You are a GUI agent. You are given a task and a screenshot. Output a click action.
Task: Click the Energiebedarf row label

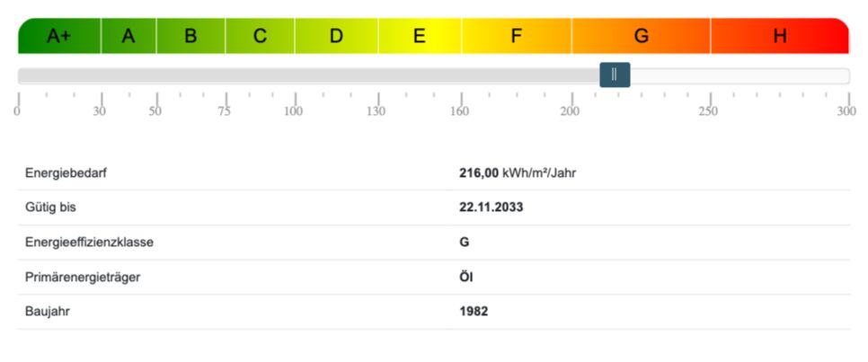(66, 173)
